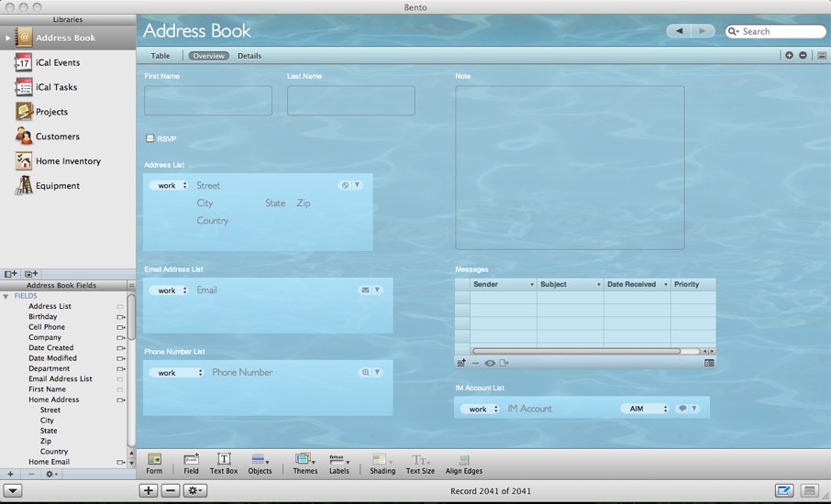831x504 pixels.
Task: Open the Labels options
Action: click(339, 464)
